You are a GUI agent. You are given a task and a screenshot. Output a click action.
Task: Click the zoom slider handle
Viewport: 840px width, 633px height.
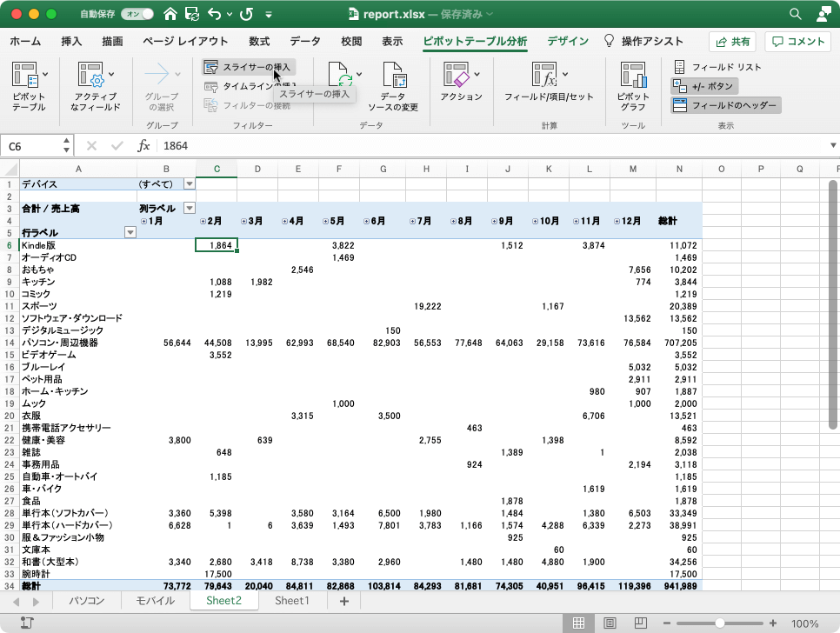pos(719,623)
